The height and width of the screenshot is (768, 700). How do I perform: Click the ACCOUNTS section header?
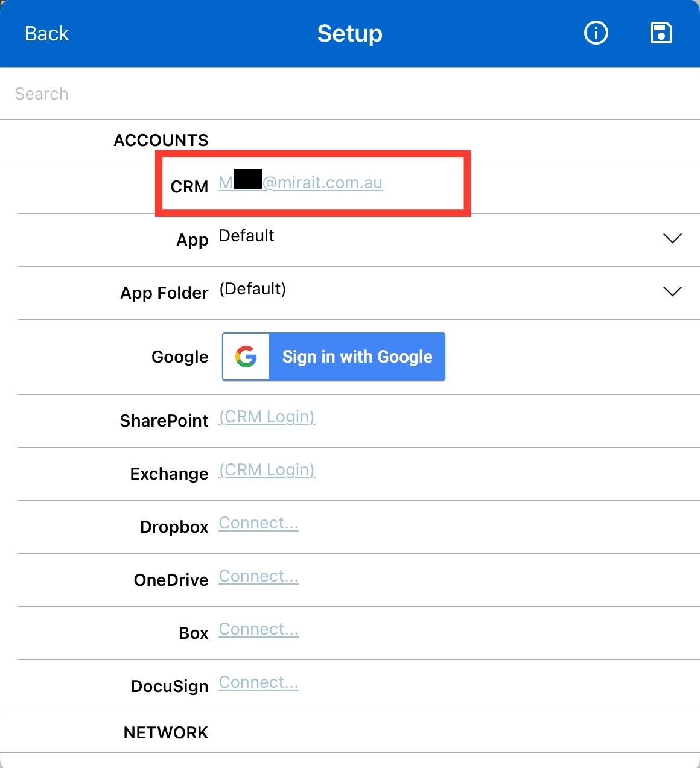coord(161,140)
